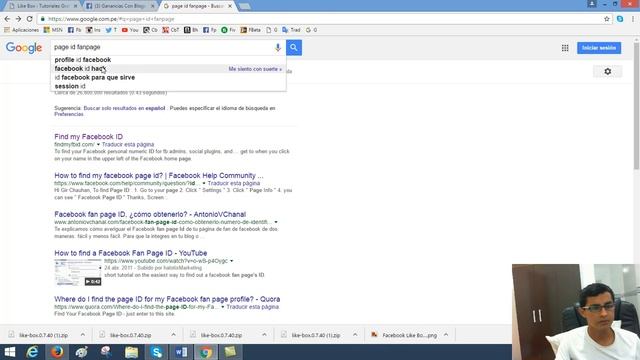Click the Google search input field
The height and width of the screenshot is (360, 640).
coord(163,47)
